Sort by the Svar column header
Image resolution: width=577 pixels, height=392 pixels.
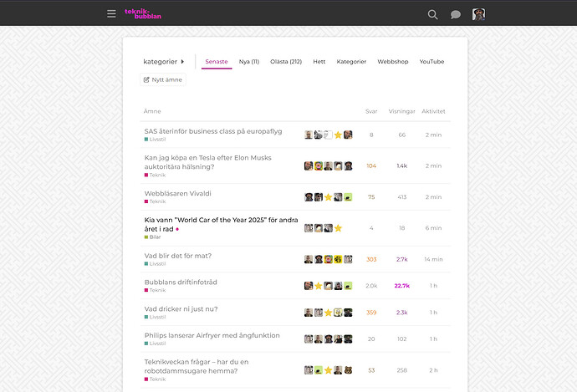[371, 111]
